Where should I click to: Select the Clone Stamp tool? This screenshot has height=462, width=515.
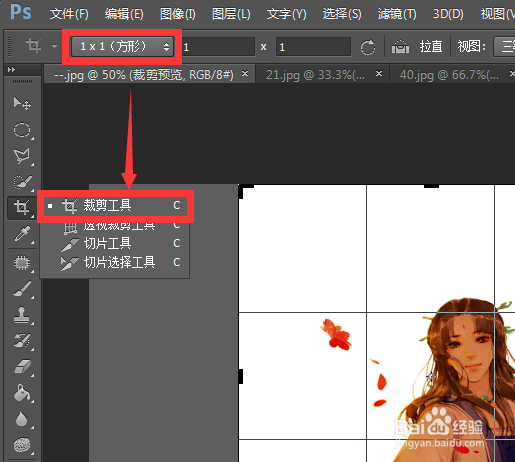point(22,315)
